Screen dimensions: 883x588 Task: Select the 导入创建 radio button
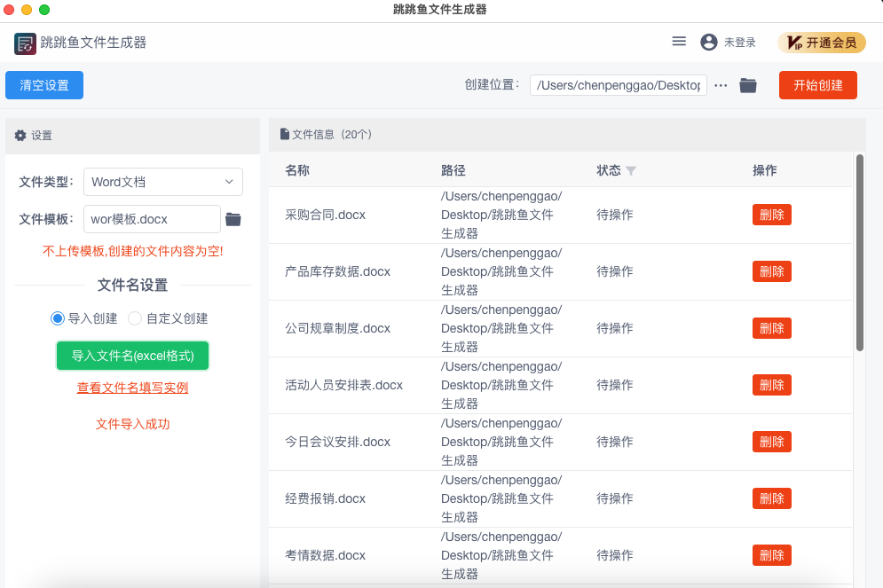[56, 318]
